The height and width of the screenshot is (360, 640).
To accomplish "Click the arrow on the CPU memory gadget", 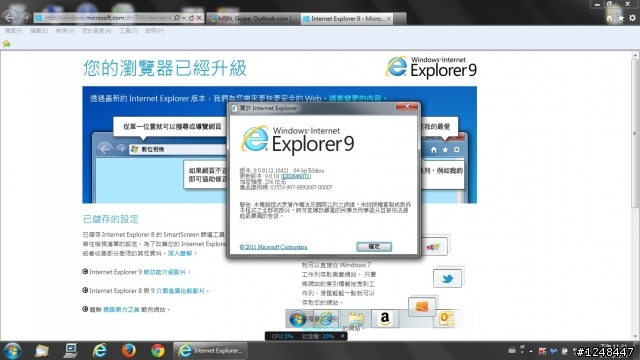I will pyautogui.click(x=342, y=336).
